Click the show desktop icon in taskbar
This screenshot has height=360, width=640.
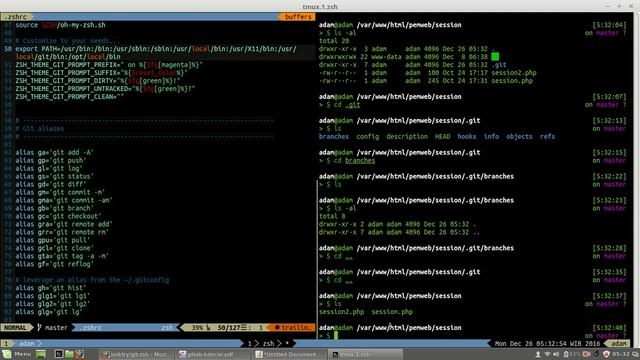pos(40,354)
